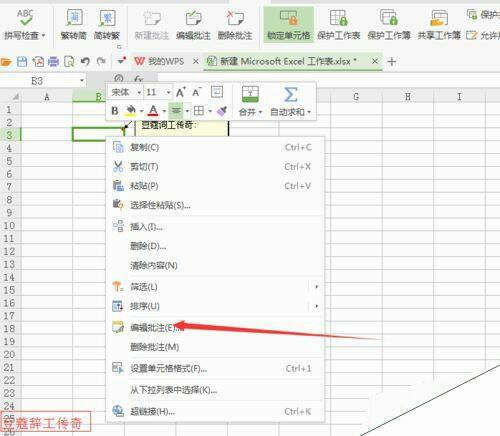Toggle wrap text in the mini toolbar
This screenshot has width=500, height=436.
click(217, 92)
